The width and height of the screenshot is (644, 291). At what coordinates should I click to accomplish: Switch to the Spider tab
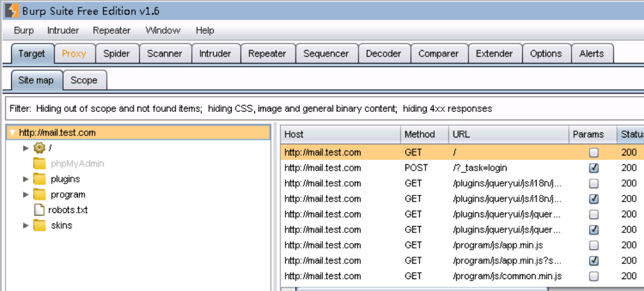coord(117,54)
